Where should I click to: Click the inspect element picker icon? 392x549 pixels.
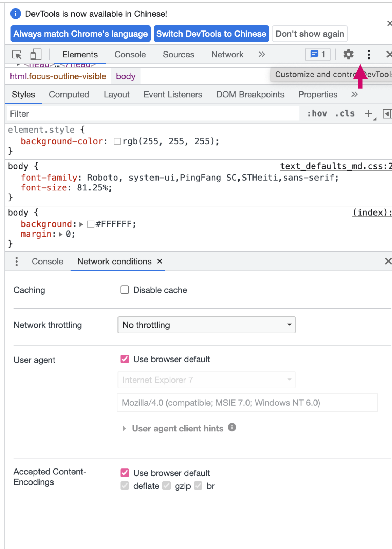pyautogui.click(x=17, y=55)
